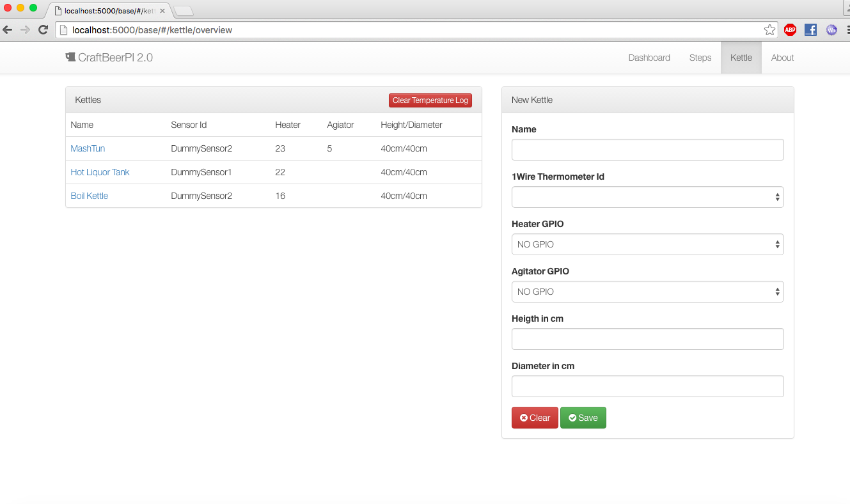Open a new browser tab
This screenshot has height=504, width=850.
(183, 11)
